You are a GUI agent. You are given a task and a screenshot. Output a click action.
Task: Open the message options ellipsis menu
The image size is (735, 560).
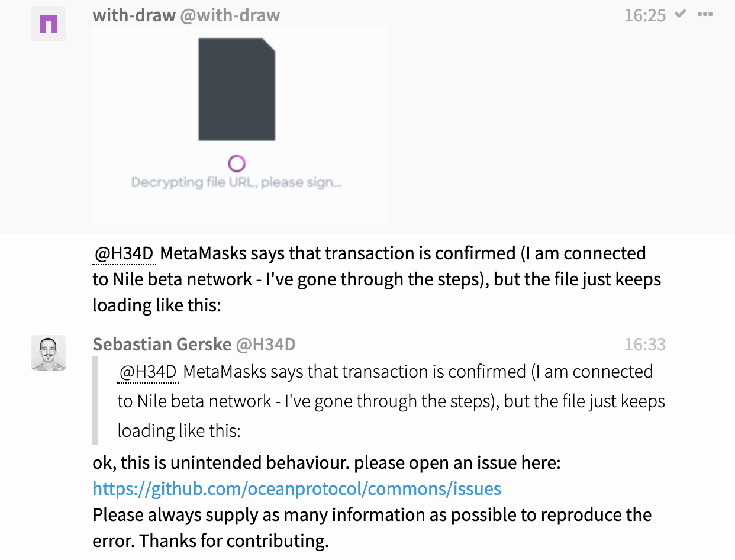click(705, 14)
